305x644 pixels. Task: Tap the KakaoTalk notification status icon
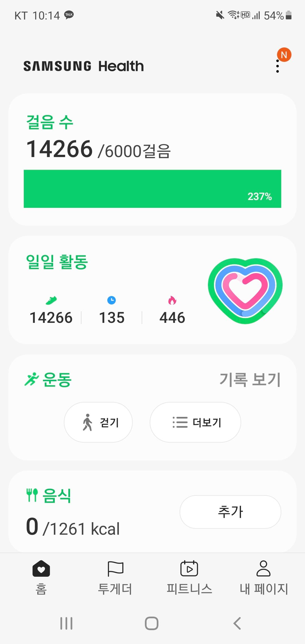click(x=69, y=15)
